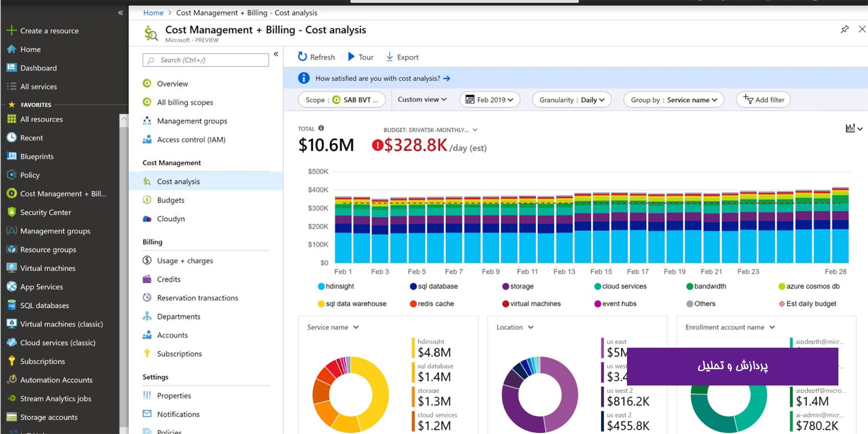Collapse the left sidebar with double chevron

click(120, 13)
